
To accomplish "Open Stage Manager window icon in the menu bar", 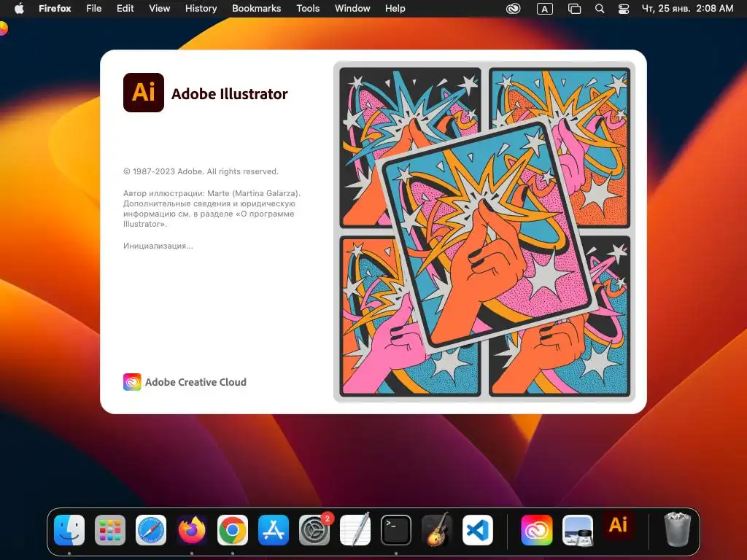I will pos(575,9).
